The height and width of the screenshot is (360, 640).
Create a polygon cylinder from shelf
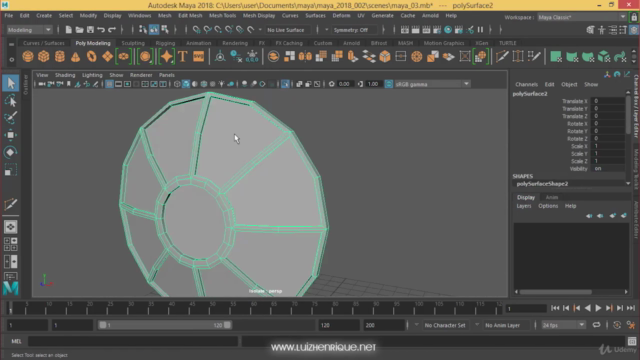(x=60, y=56)
